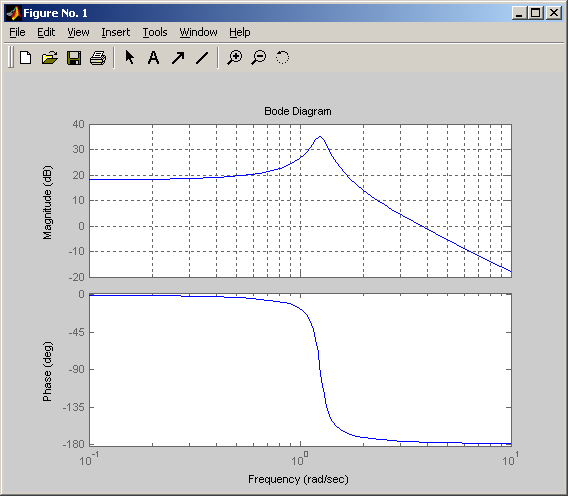Click the toolbar drag handle grip
Screen dimensions: 568x496
click(11, 57)
